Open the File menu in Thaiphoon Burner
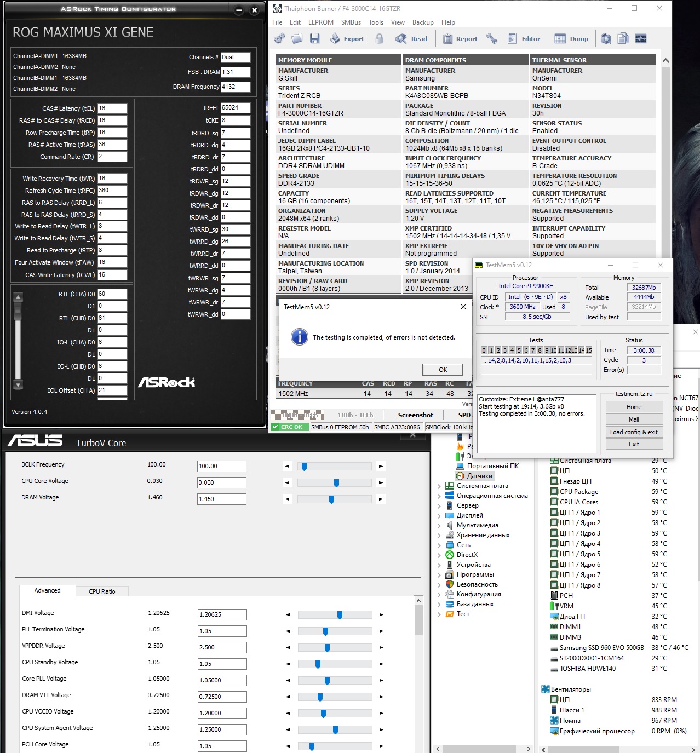The image size is (700, 753). [x=277, y=22]
